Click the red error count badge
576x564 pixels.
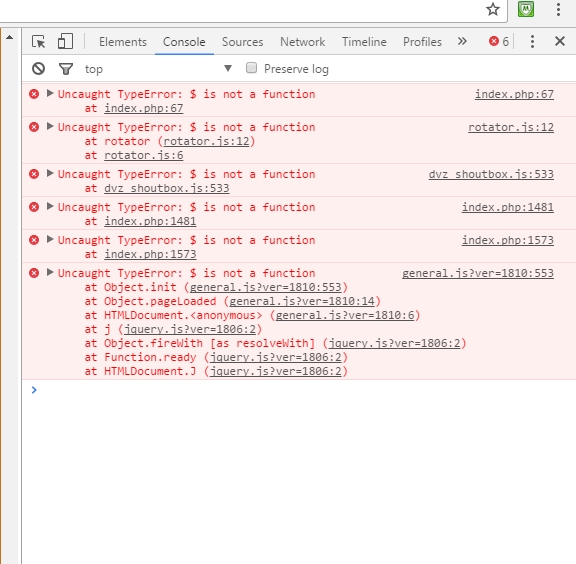(x=499, y=42)
